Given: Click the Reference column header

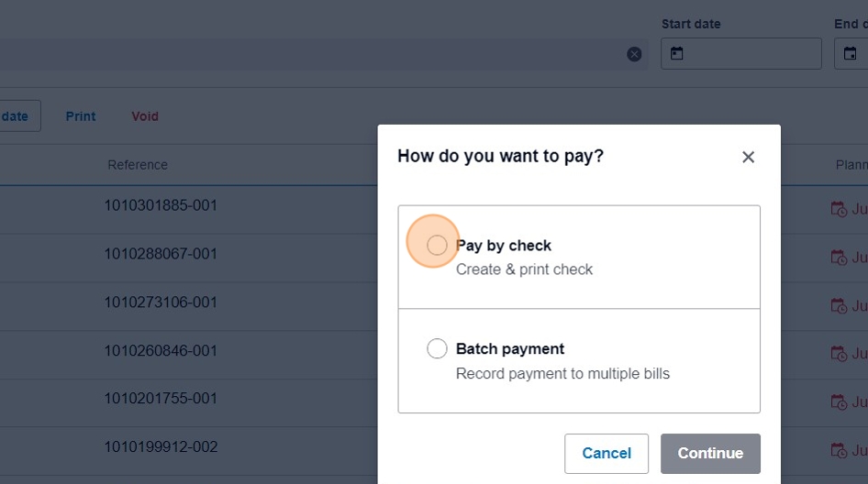Looking at the screenshot, I should click(x=138, y=165).
